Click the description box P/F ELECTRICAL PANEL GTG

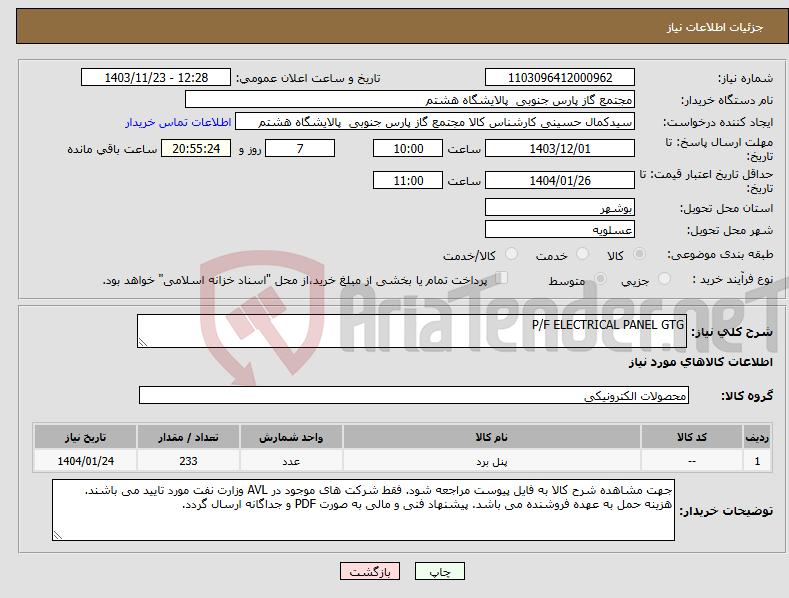point(412,331)
